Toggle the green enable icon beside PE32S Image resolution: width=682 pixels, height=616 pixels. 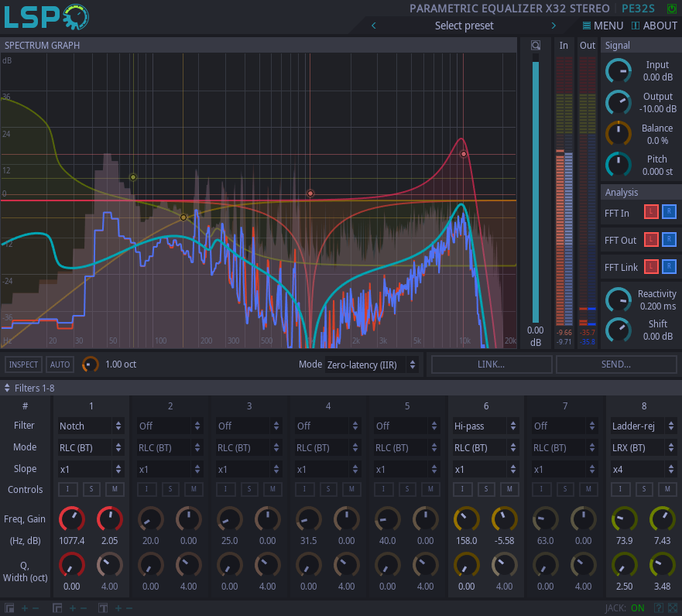pos(670,9)
